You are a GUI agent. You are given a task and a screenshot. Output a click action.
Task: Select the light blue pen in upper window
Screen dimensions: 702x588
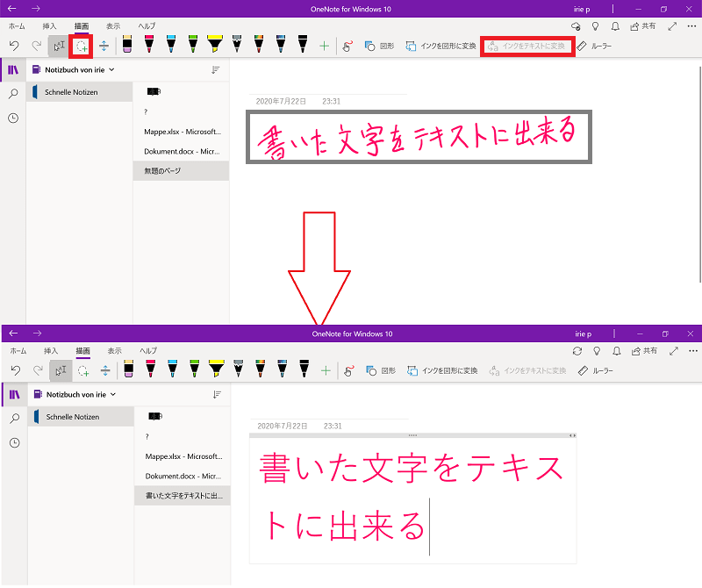[x=171, y=44]
